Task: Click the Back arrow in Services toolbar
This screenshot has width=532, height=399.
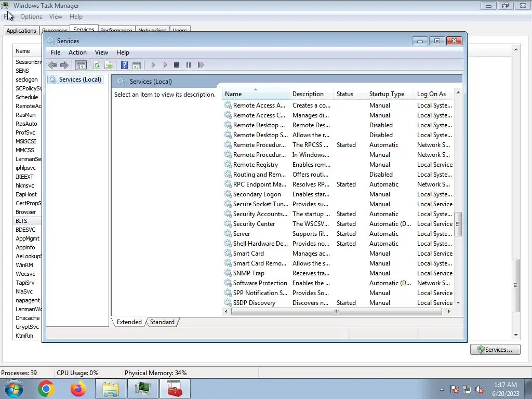Action: tap(52, 65)
